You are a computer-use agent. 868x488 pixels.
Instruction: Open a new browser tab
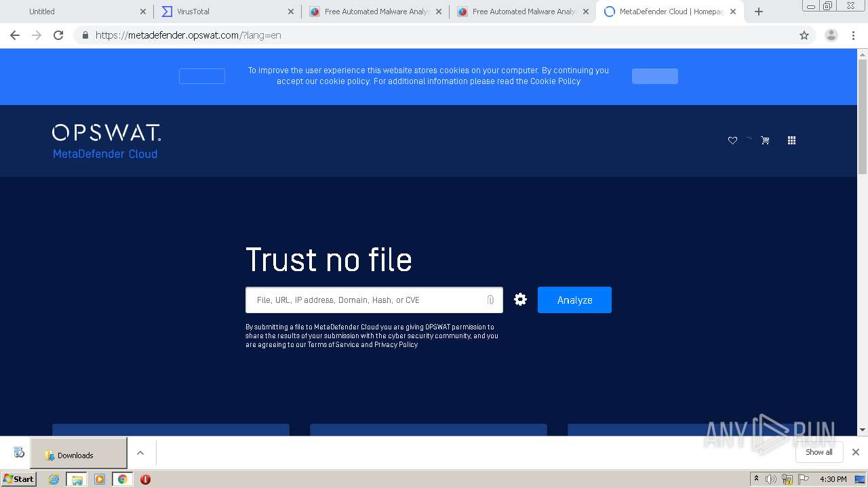[x=759, y=12]
